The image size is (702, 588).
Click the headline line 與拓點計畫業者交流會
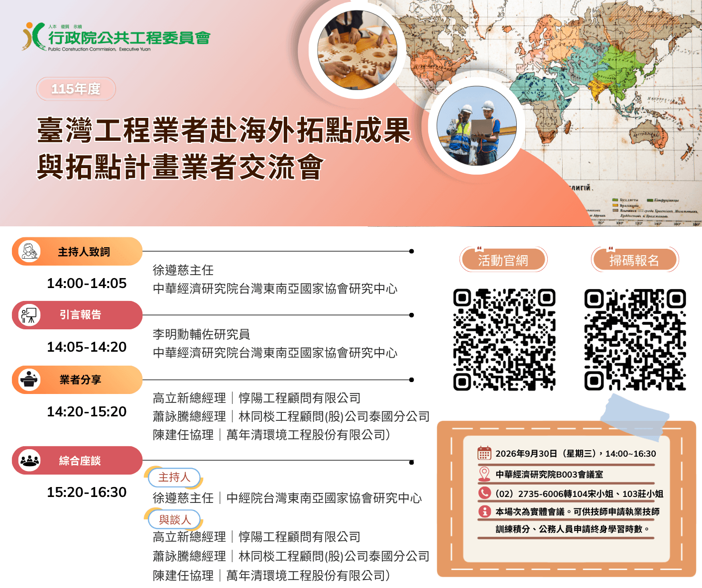181,167
